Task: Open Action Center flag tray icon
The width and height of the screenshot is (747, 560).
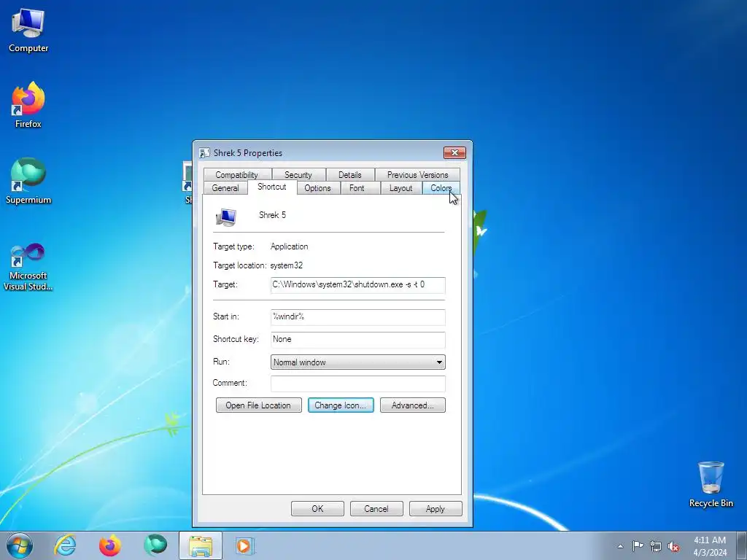Action: pos(638,546)
